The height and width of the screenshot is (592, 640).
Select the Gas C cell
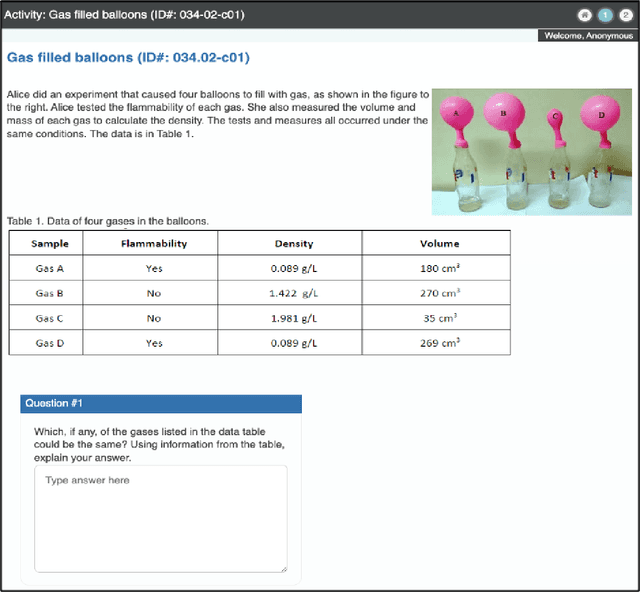coord(46,318)
